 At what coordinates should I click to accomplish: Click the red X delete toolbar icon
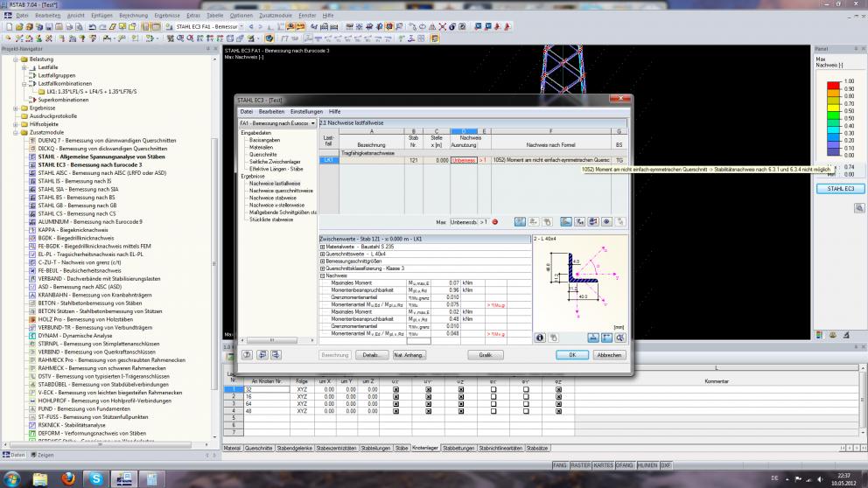coord(442,26)
